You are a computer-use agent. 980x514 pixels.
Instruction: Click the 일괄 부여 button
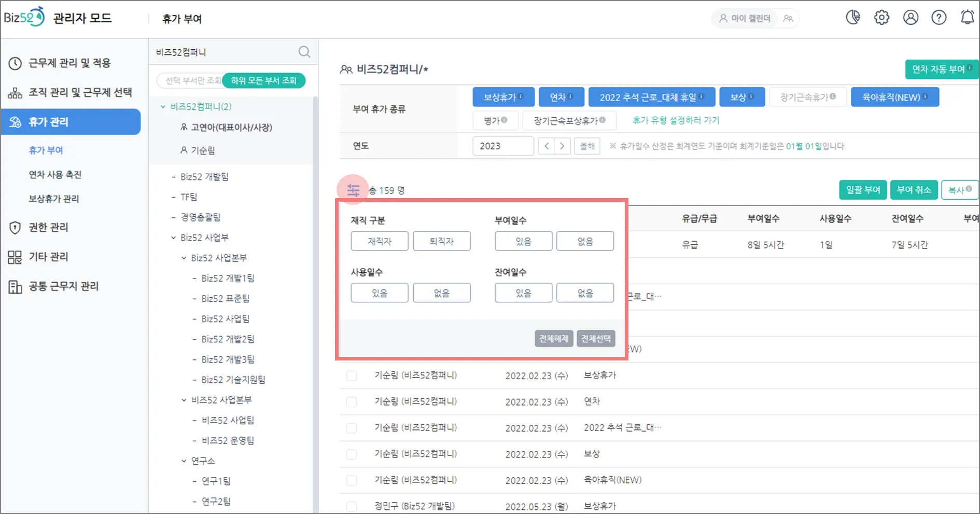[x=863, y=190]
